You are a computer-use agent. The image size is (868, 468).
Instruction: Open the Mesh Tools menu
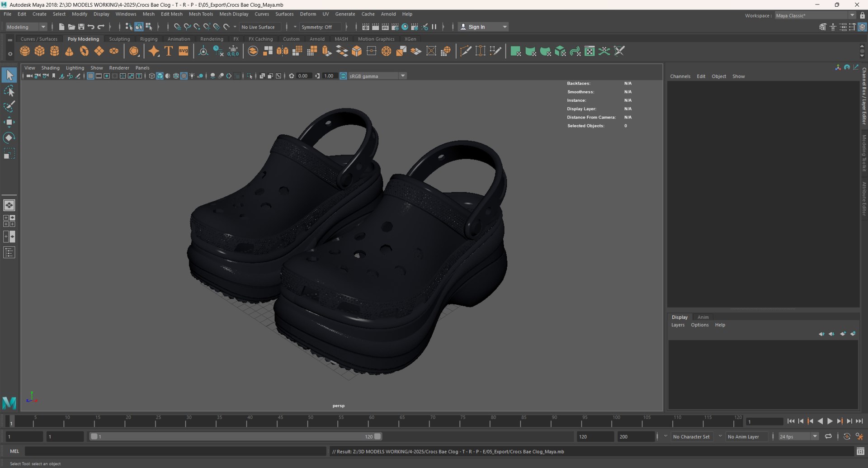[201, 14]
